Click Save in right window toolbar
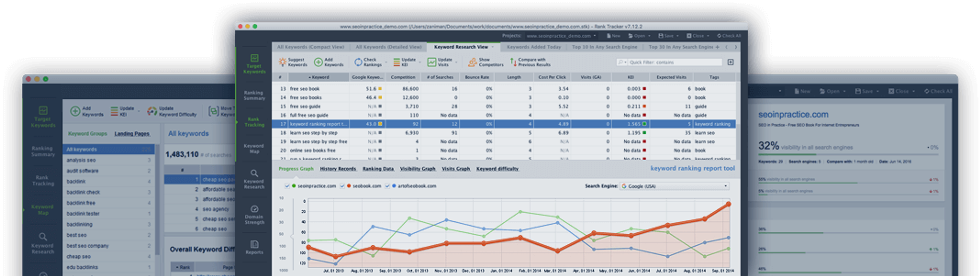Image resolution: width=980 pixels, height=276 pixels. (864, 91)
